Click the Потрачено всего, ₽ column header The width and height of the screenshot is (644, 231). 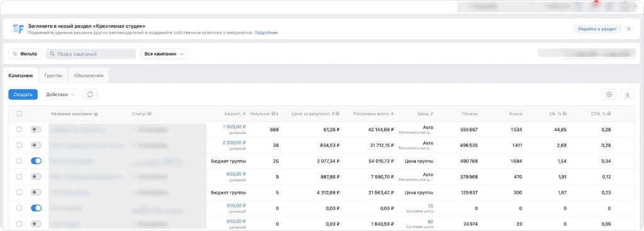374,114
